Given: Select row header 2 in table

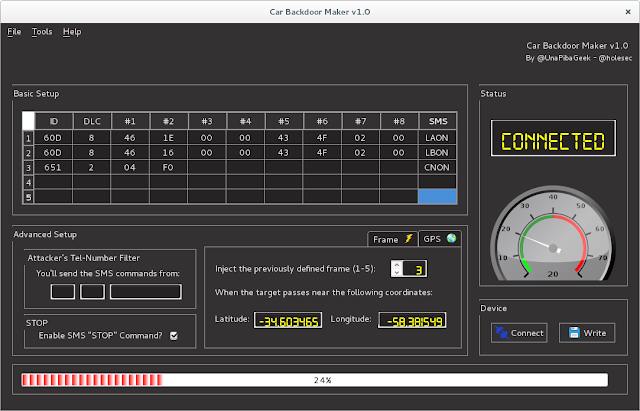Looking at the screenshot, I should (x=28, y=153).
